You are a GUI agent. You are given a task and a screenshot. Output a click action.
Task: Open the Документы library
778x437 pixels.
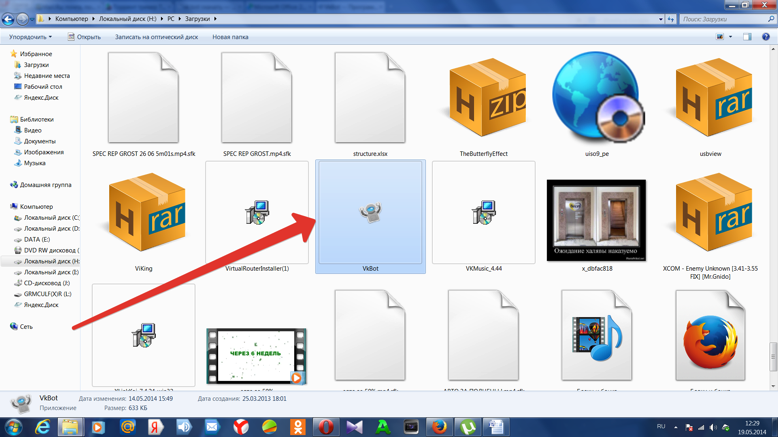coord(40,141)
